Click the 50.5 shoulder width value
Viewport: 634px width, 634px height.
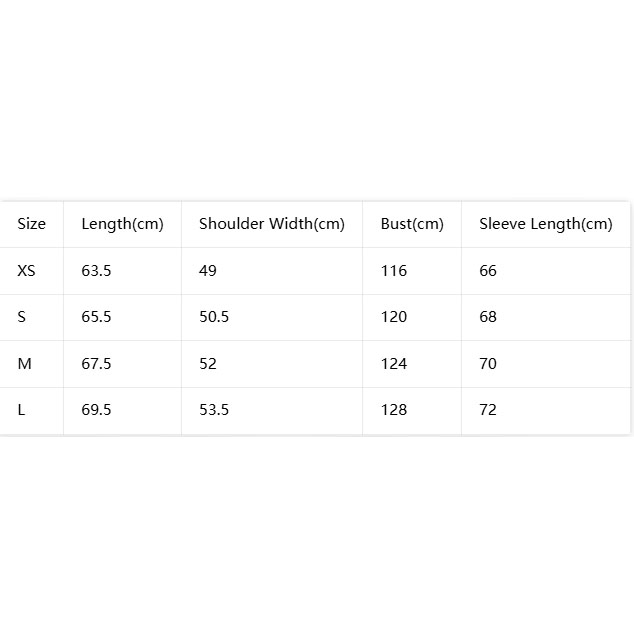pyautogui.click(x=214, y=317)
